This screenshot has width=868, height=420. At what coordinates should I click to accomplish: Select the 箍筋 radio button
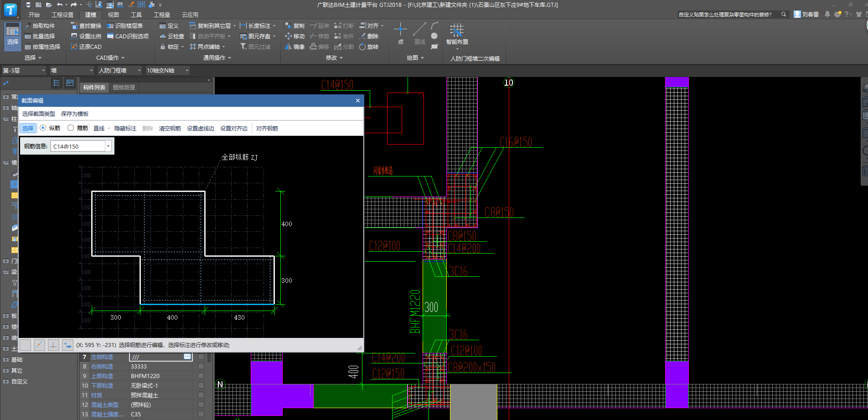(71, 128)
